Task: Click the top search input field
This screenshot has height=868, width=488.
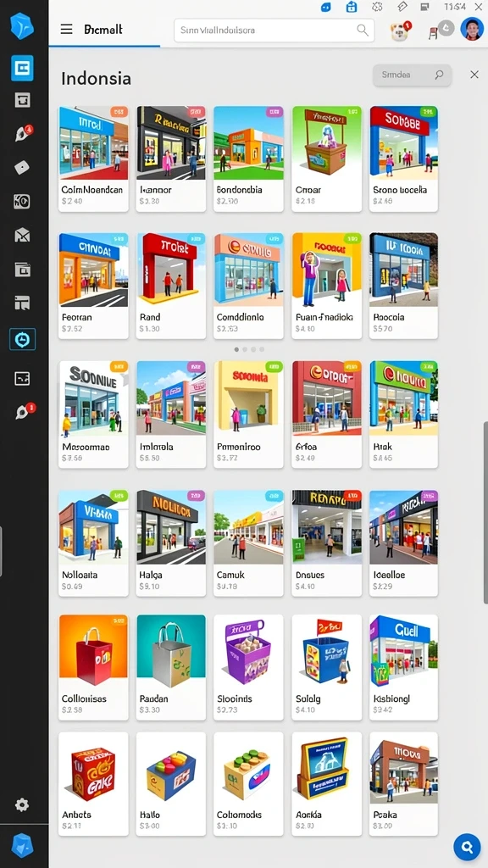Action: coord(274,30)
